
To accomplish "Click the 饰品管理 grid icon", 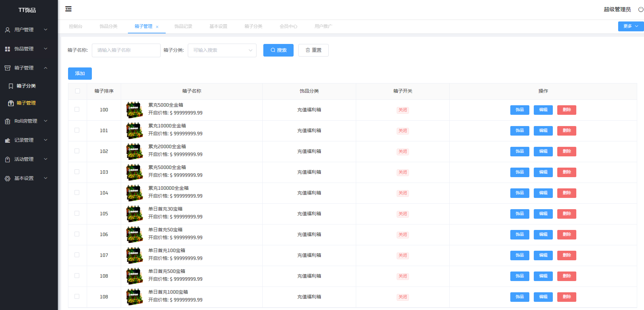I will pos(7,49).
